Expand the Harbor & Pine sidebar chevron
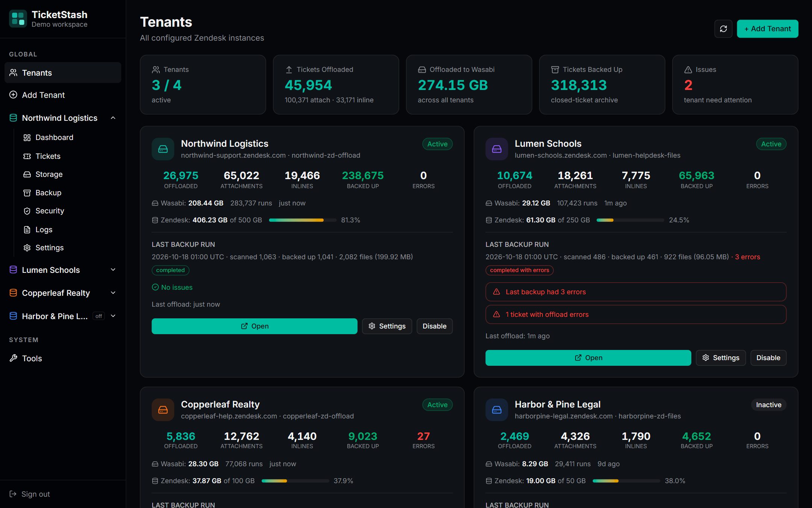Screen dimensions: 812x508 tap(113, 316)
